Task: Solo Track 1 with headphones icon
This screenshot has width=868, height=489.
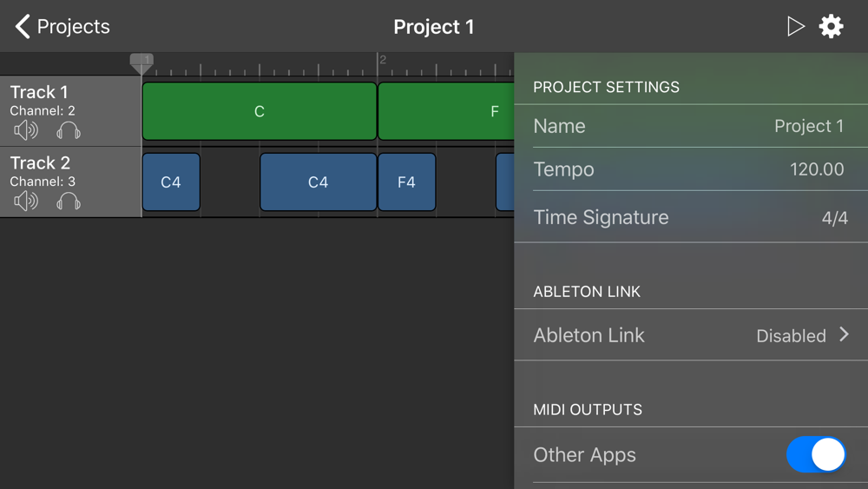Action: (x=69, y=130)
